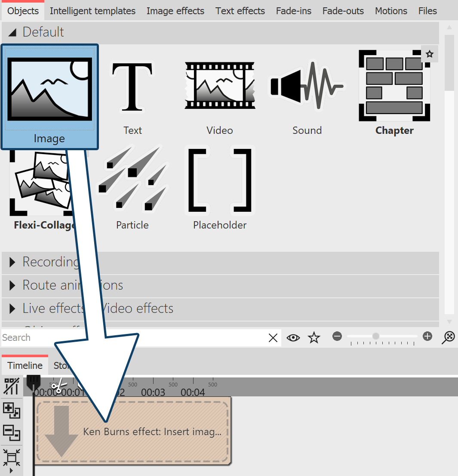This screenshot has height=476, width=458.
Task: Switch to the Timeline tab
Action: click(25, 365)
